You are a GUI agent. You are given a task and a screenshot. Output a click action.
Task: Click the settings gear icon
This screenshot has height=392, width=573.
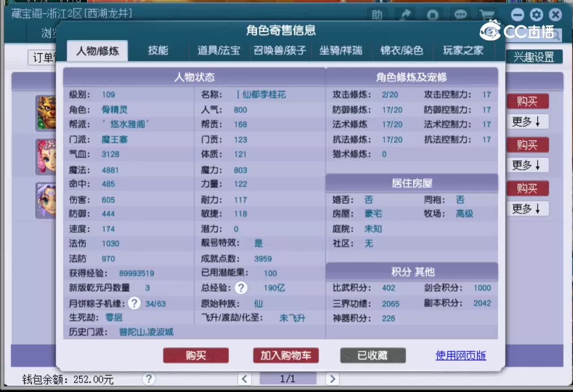pos(536,15)
